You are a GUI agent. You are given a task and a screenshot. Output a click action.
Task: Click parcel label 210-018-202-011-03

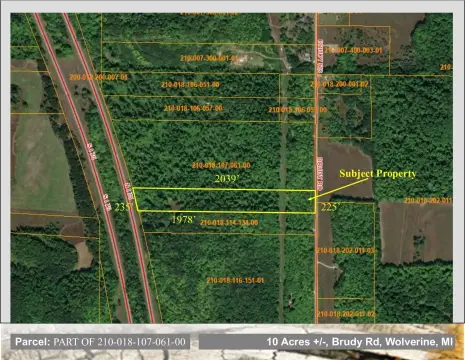point(345,250)
